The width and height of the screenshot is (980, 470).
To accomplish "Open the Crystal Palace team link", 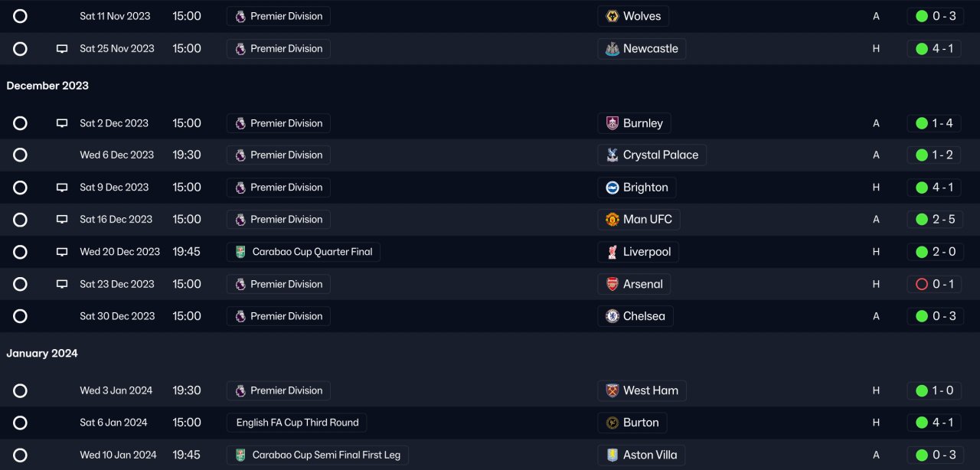I will pos(660,155).
